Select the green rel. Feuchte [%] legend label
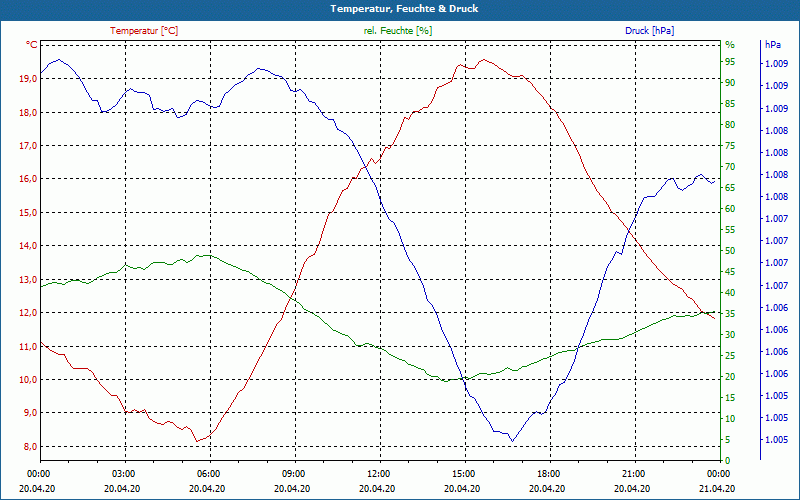Viewport: 800px width, 500px height. point(398,31)
